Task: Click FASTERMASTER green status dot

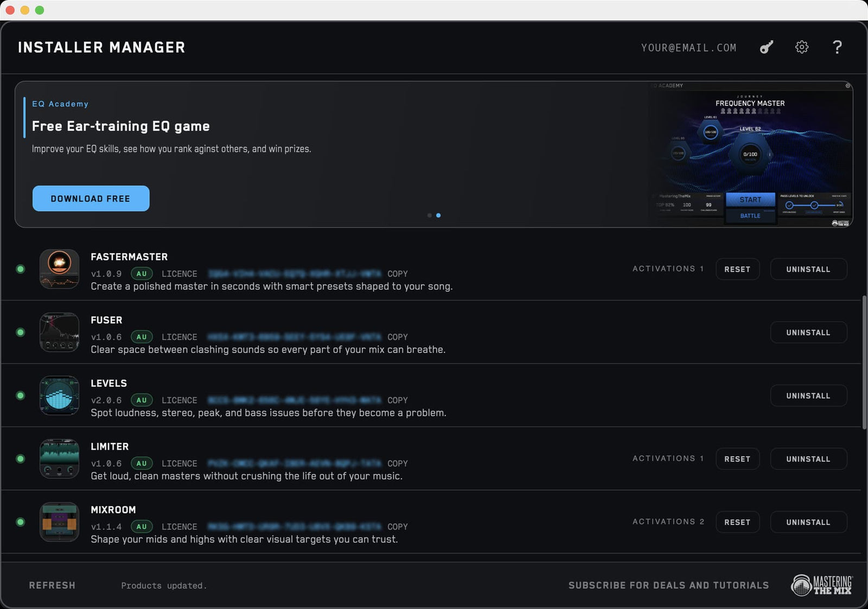Action: click(21, 269)
